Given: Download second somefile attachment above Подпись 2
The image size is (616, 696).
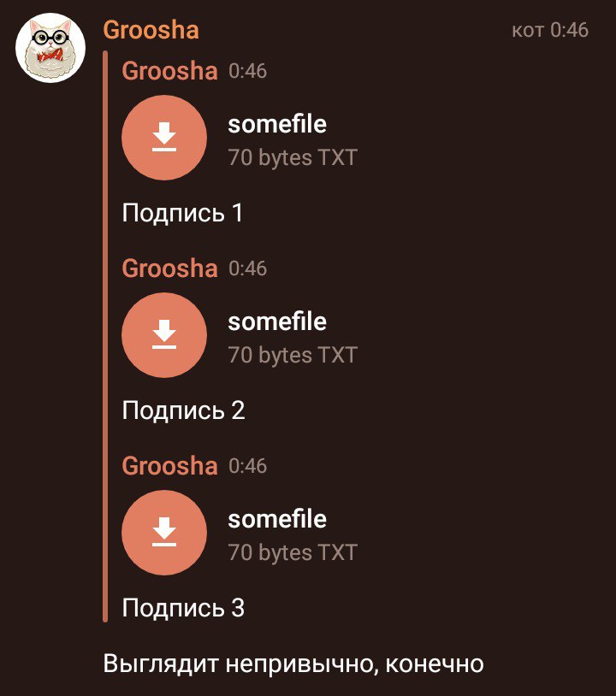Looking at the screenshot, I should (x=164, y=335).
